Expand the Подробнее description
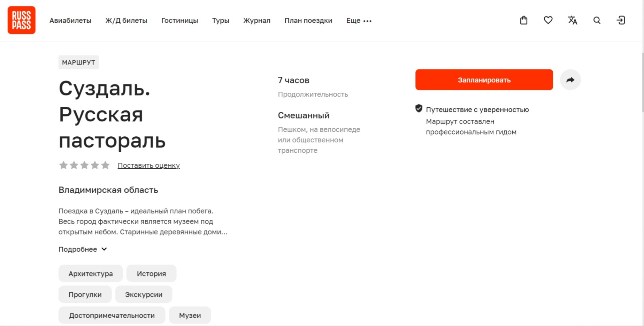644x326 pixels. pyautogui.click(x=83, y=249)
